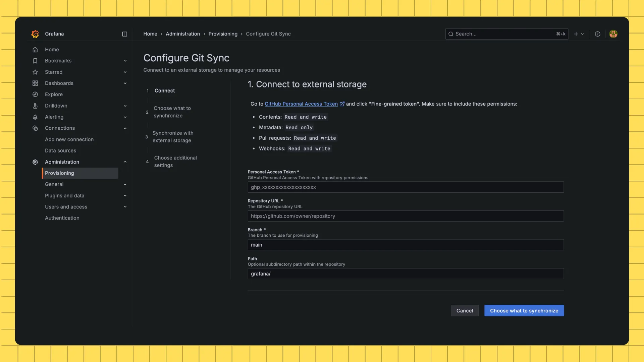Collapse the Administration section chevron
The height and width of the screenshot is (362, 644).
[x=125, y=162]
